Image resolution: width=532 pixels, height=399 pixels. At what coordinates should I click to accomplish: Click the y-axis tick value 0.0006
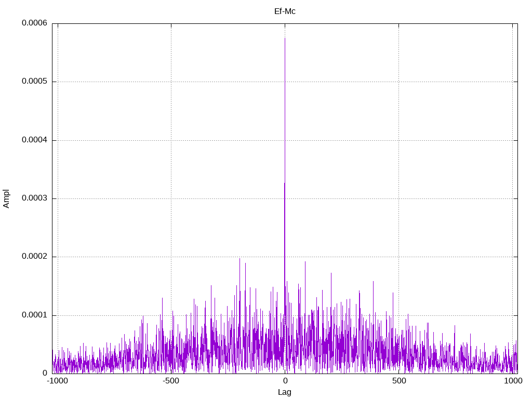(x=35, y=23)
